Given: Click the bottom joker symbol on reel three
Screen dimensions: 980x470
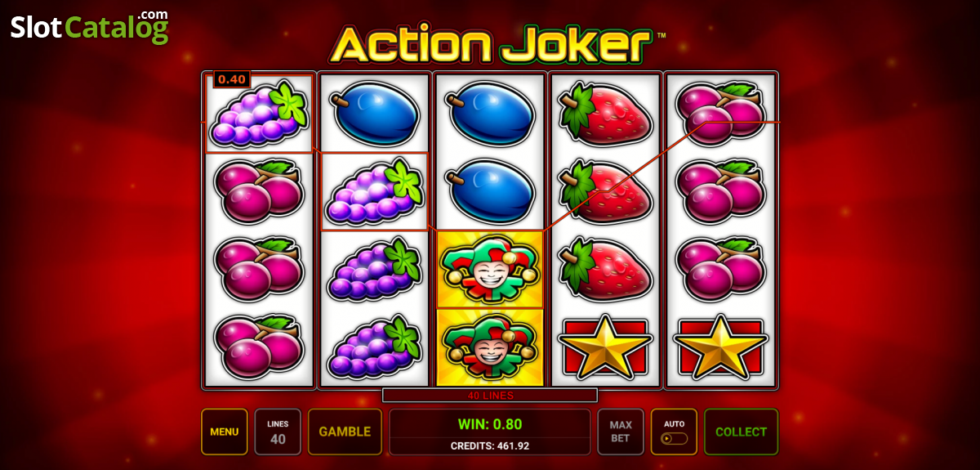Looking at the screenshot, I should click(x=490, y=347).
